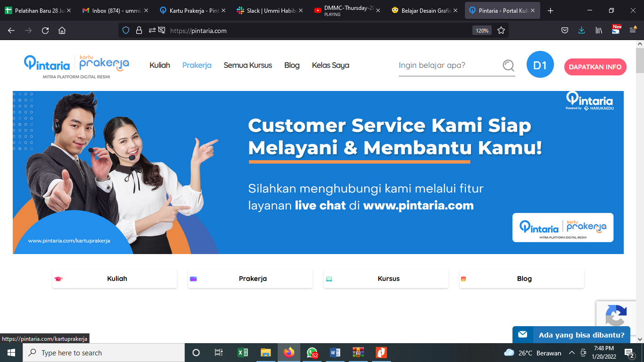Click the Pintaria logo in the header
The width and height of the screenshot is (644, 362).
click(x=47, y=64)
